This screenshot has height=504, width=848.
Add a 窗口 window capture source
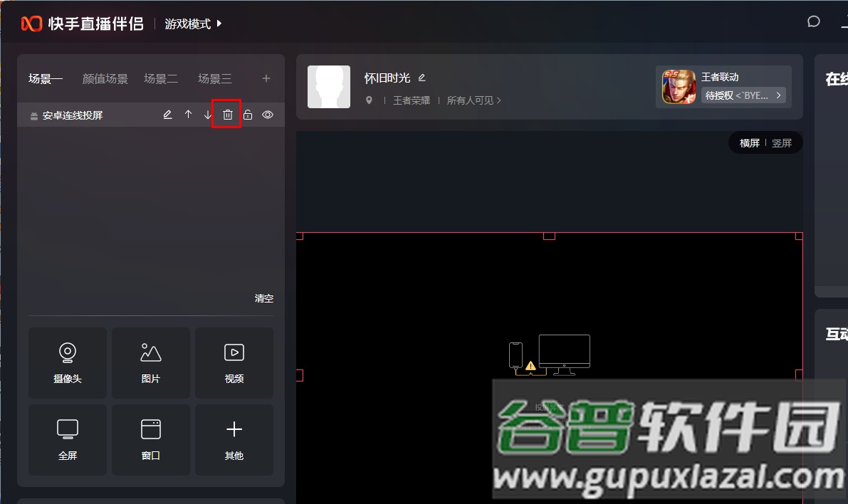pos(151,439)
